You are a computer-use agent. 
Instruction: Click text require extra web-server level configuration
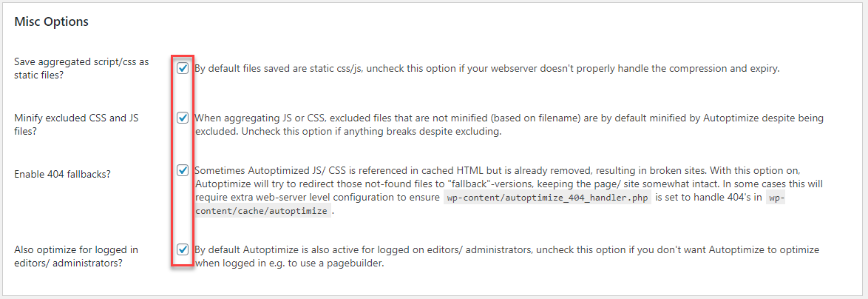[x=315, y=198]
